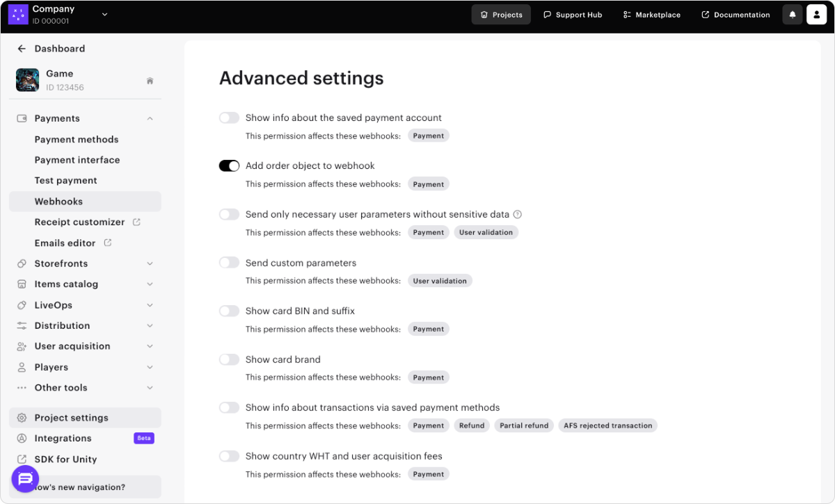
Task: Click the Storefronts icon in sidebar
Action: pos(22,263)
